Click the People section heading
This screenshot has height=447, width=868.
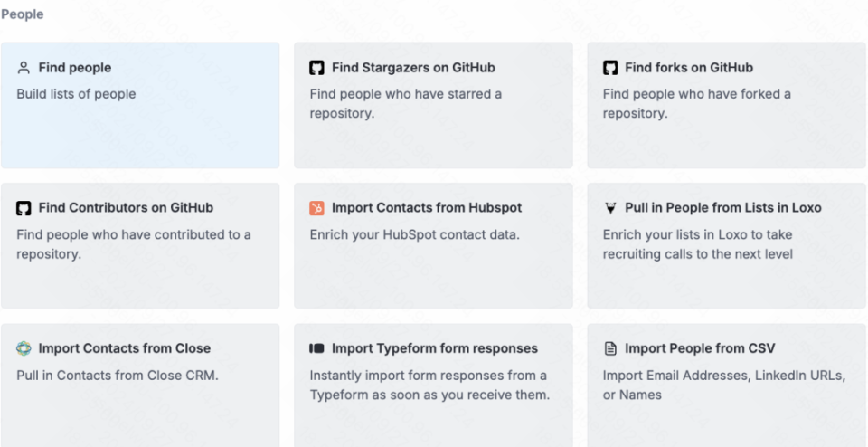[22, 14]
